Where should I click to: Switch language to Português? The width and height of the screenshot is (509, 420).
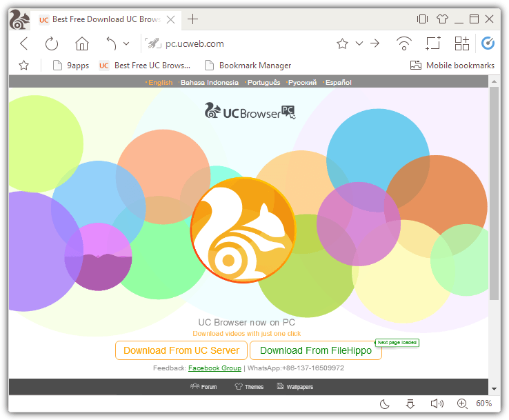263,83
